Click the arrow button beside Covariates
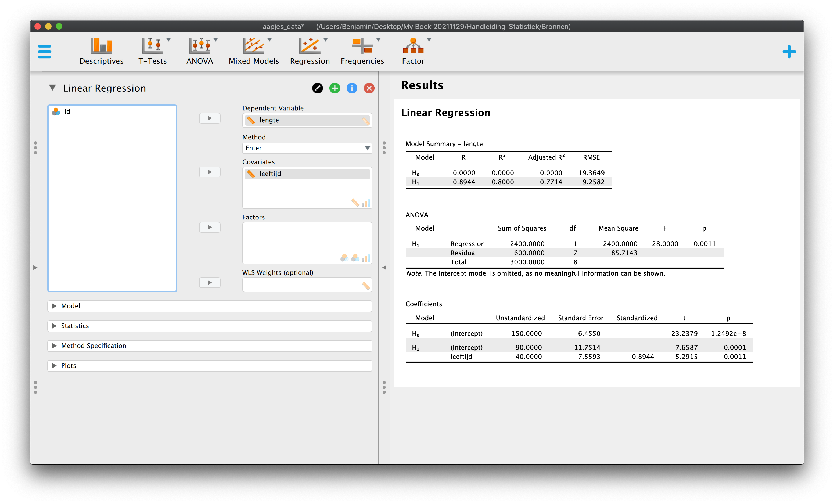Viewport: 834px width, 504px height. [x=210, y=172]
